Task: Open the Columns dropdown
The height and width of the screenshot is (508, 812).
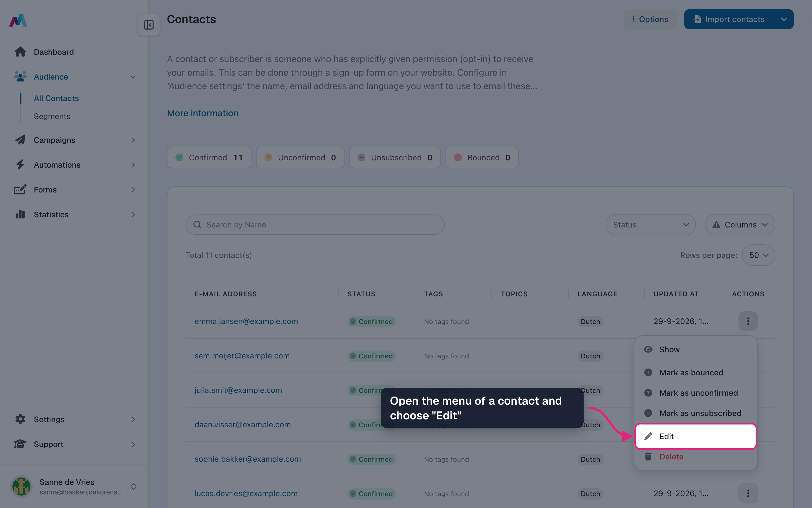Action: [740, 224]
